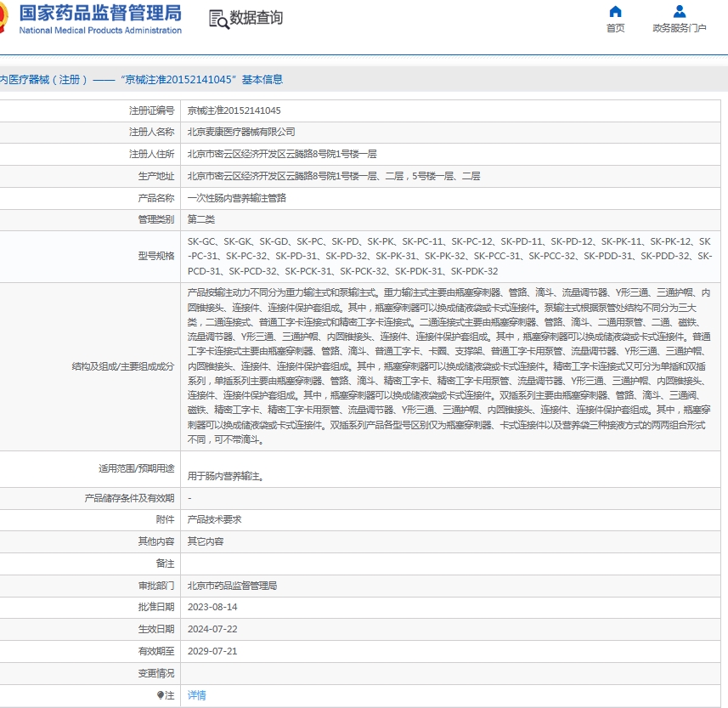The height and width of the screenshot is (708, 728).
Task: Click the 结构及组成/主要组成成分 label
Action: 123,366
